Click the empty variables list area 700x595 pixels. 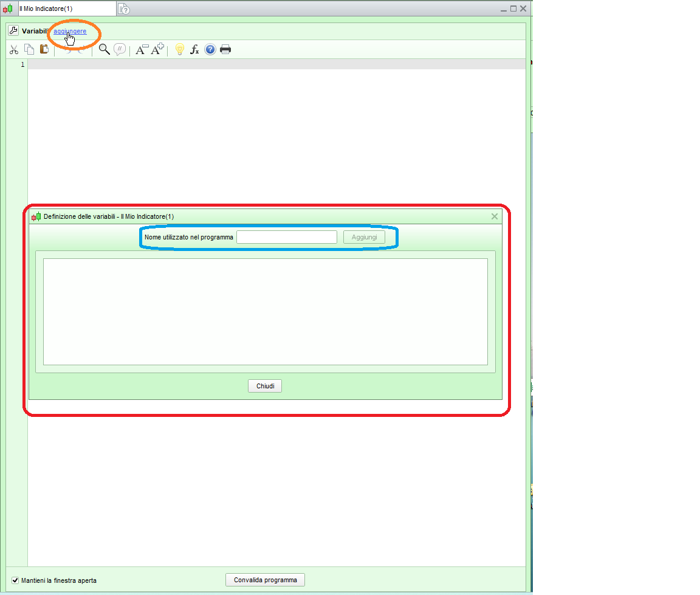pyautogui.click(x=265, y=312)
